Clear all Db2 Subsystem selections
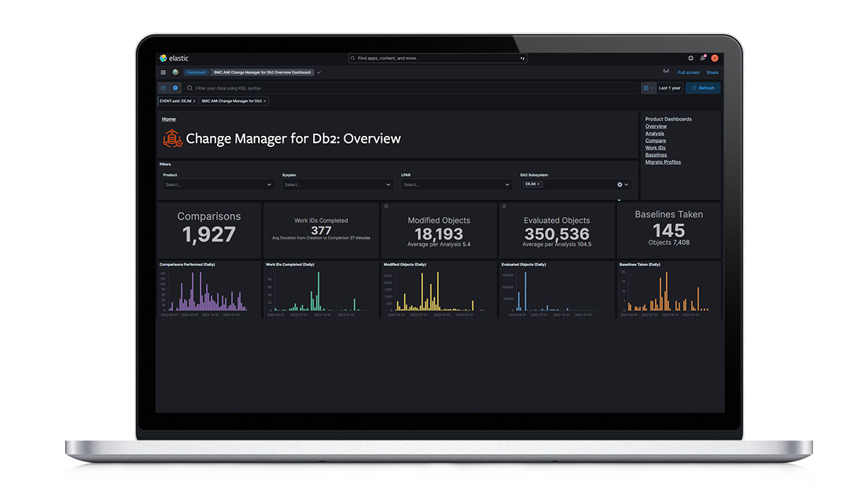The width and height of the screenshot is (868, 499). click(x=619, y=184)
